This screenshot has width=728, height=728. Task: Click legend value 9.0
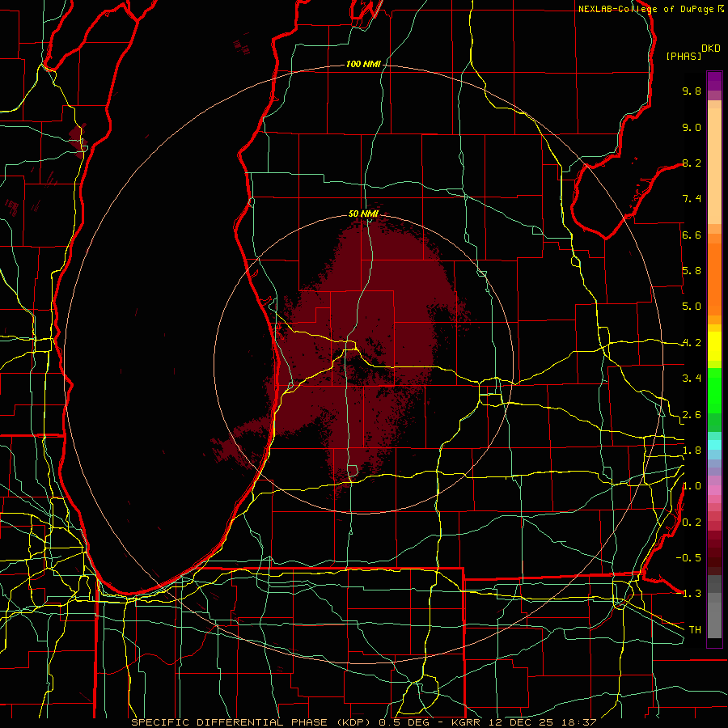(692, 127)
